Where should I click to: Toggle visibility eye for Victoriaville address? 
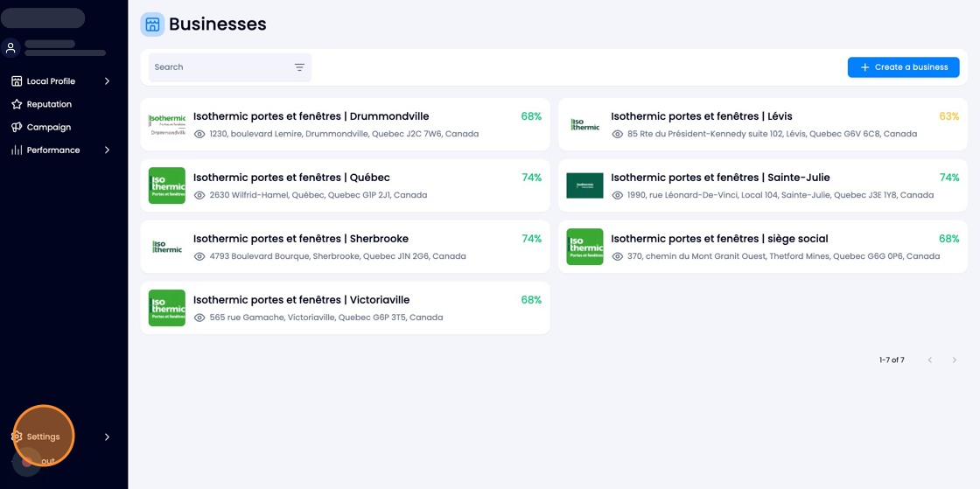coord(200,318)
